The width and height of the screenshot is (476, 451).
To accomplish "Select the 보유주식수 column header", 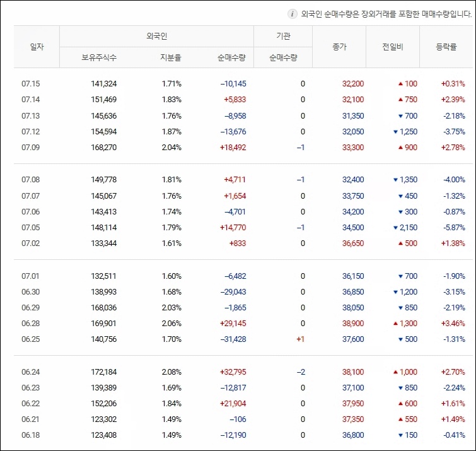I will coord(99,57).
